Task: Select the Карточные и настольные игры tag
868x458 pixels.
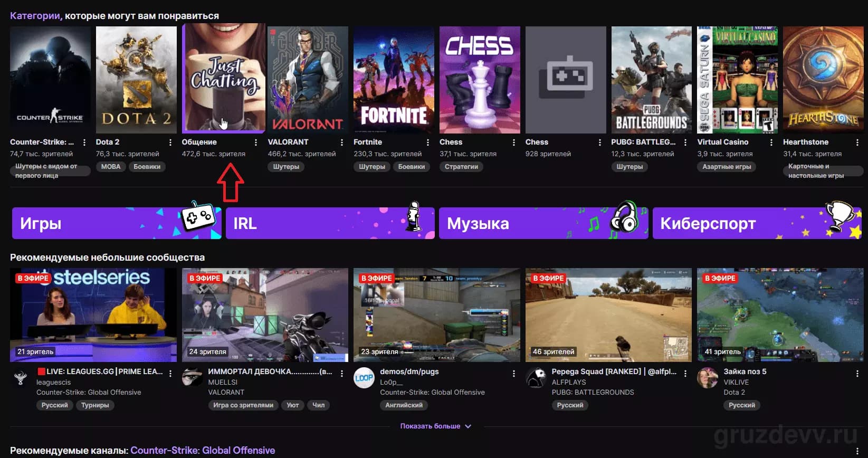Action: [x=823, y=171]
